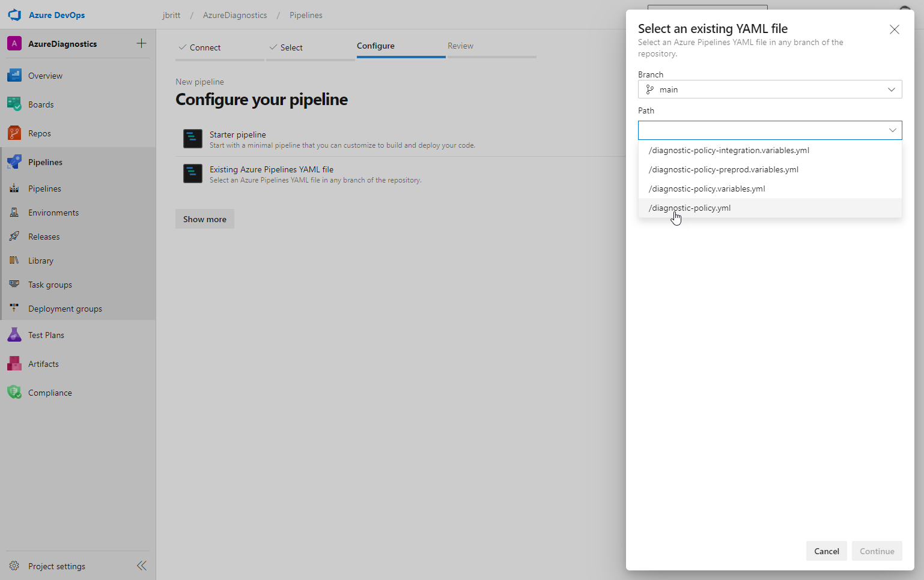Click the Pipelines sub-item icon

point(14,189)
